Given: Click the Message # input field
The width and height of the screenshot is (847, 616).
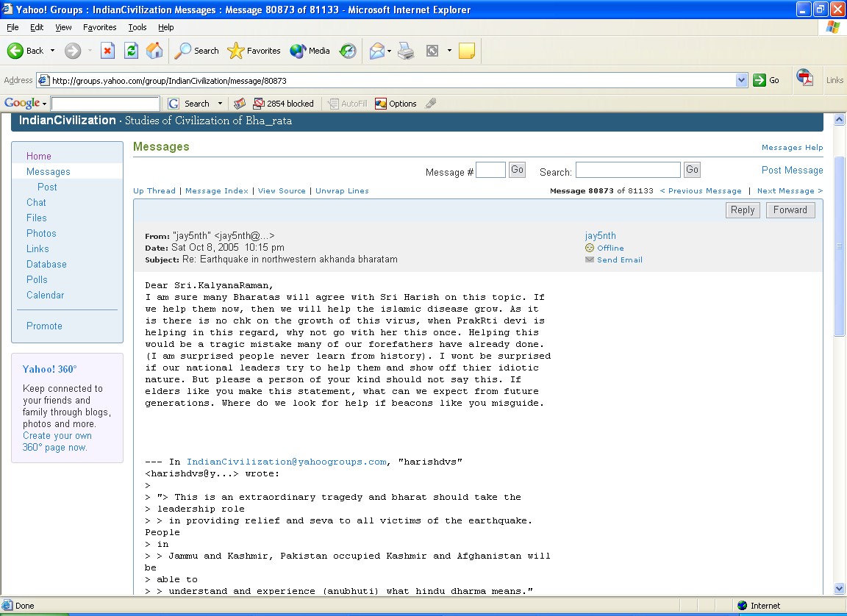Looking at the screenshot, I should point(490,171).
